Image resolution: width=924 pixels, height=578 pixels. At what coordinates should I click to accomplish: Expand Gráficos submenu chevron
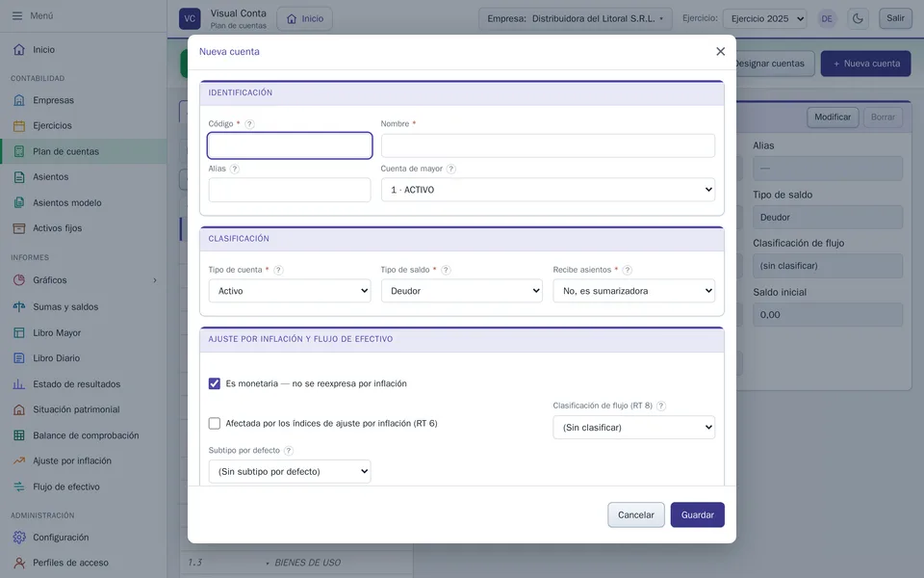click(x=155, y=280)
